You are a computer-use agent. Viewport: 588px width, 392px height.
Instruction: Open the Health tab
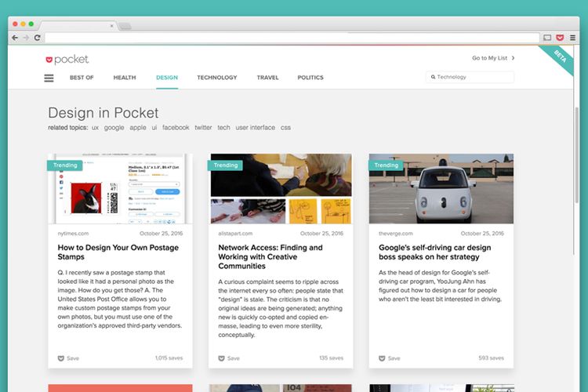[125, 78]
